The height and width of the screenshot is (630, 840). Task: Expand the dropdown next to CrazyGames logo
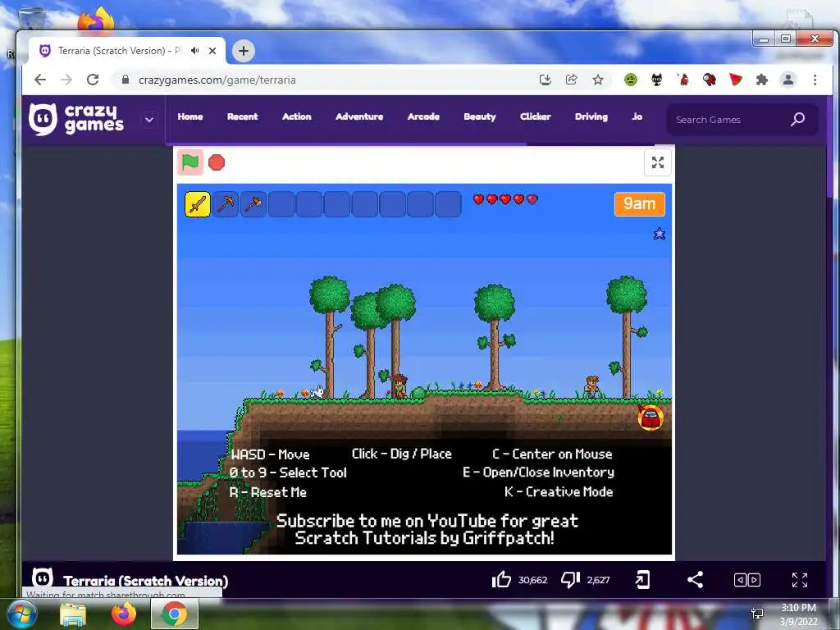coord(149,120)
